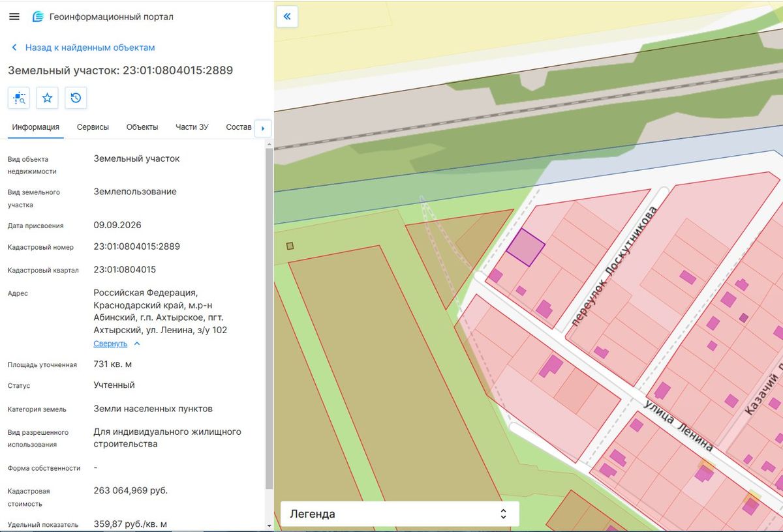This screenshot has width=783, height=532.
Task: Click the переулок Лоскутникова street label
Action: point(613,266)
